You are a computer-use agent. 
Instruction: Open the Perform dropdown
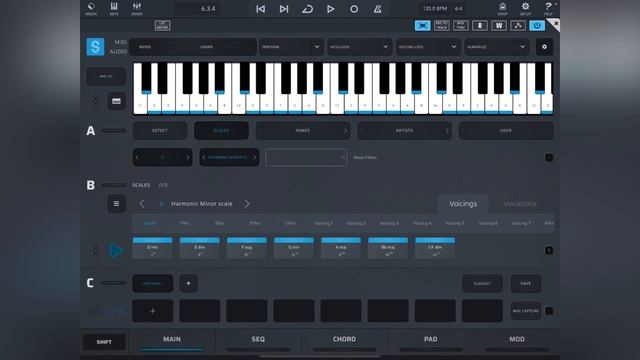point(291,47)
